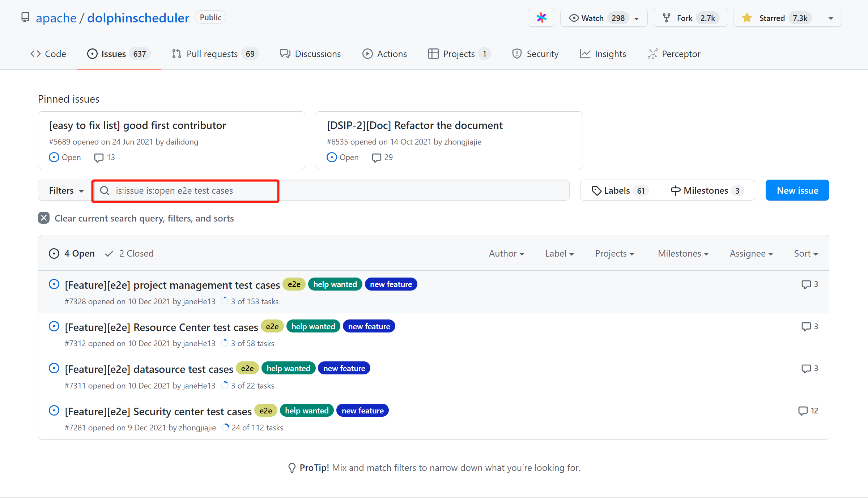Open the Sort dropdown menu

point(806,253)
